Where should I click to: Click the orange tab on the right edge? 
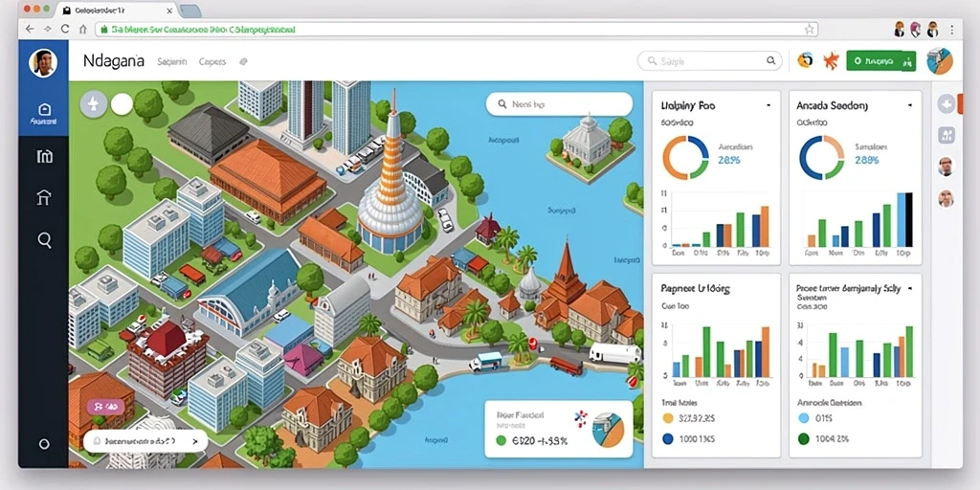coord(960,103)
